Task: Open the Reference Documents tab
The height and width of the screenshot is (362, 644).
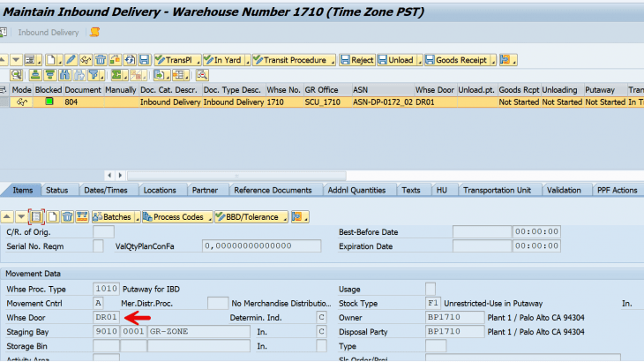Action: click(273, 190)
